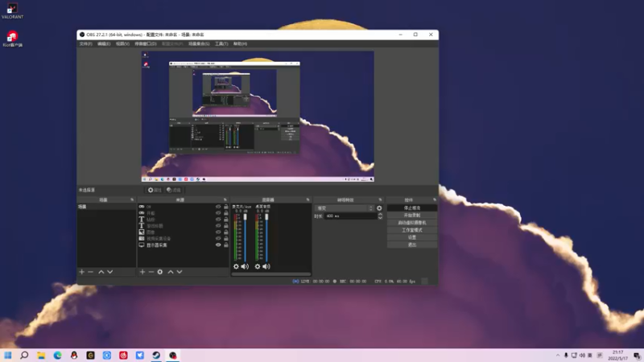Image resolution: width=644 pixels, height=362 pixels.
Task: Open transition properties gear next to 渐变
Action: 379,208
